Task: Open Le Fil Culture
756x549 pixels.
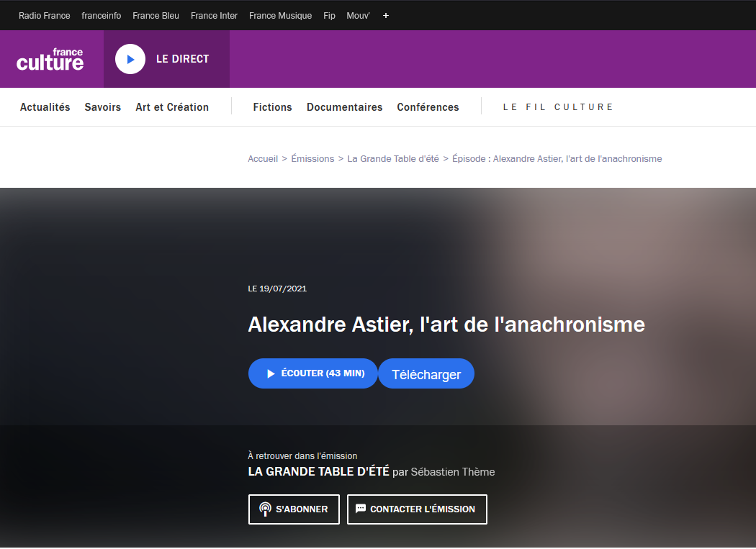Action: pos(558,107)
